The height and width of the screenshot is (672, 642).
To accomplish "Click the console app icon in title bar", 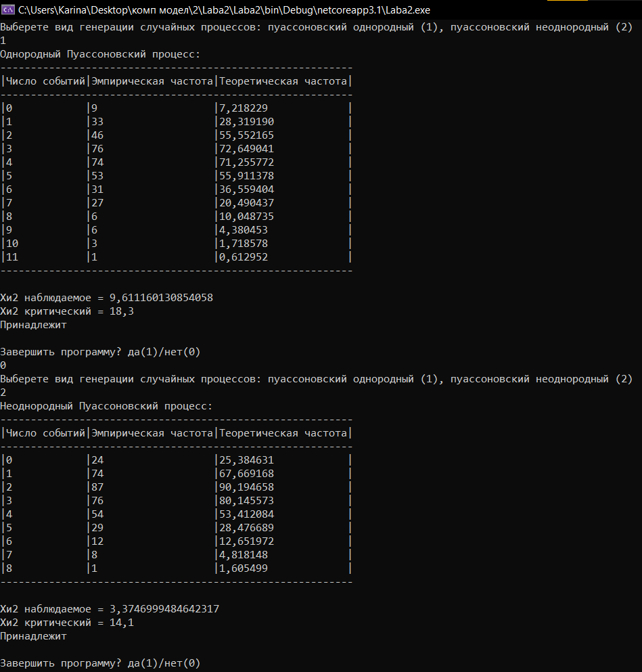I will point(7,9).
